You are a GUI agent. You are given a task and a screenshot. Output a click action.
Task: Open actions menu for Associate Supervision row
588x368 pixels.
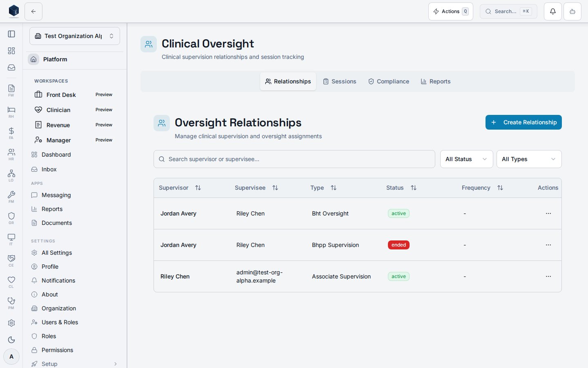point(548,276)
